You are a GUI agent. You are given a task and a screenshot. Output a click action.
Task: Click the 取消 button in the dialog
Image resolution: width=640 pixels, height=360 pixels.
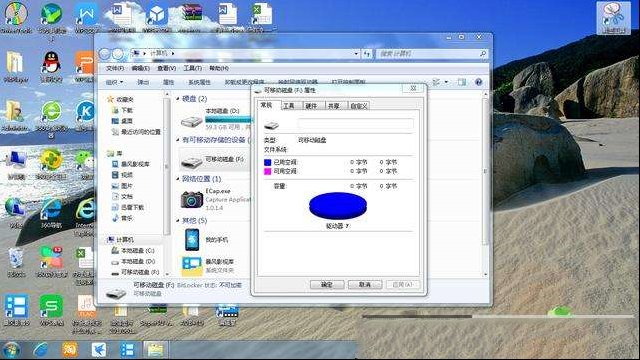point(364,284)
